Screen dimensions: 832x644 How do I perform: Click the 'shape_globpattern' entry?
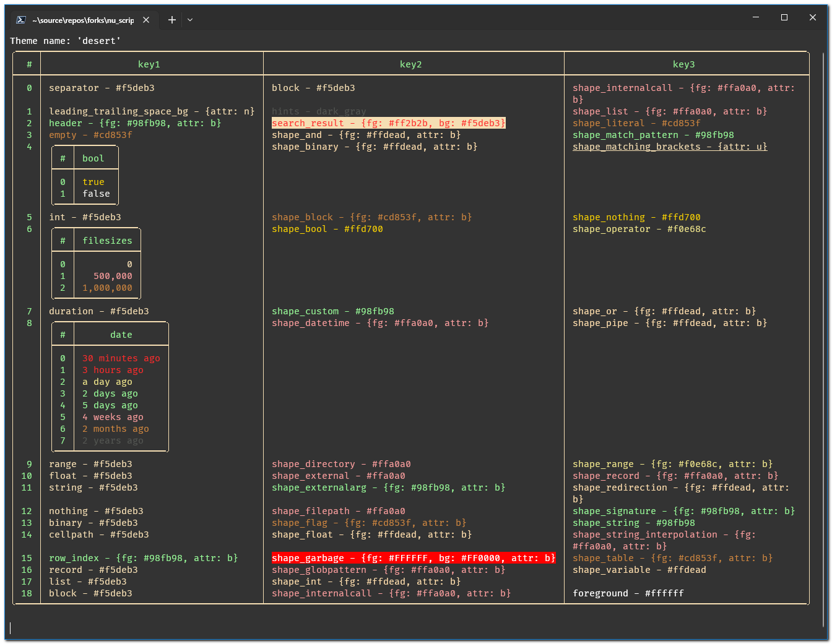coord(389,570)
